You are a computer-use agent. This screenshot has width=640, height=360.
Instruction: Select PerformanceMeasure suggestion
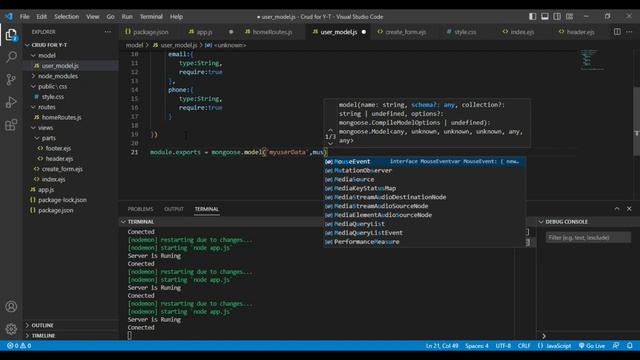coord(424,242)
